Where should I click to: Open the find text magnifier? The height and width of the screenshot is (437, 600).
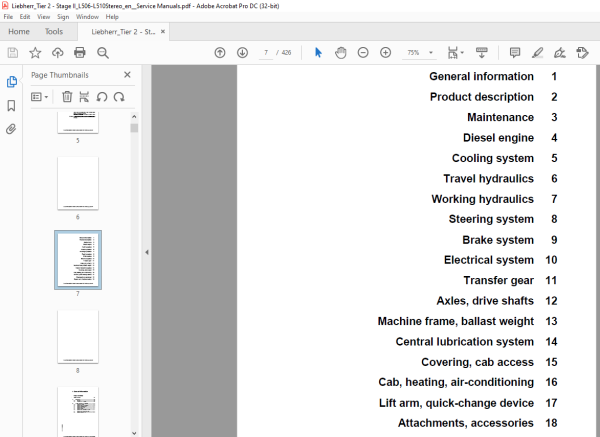[103, 53]
